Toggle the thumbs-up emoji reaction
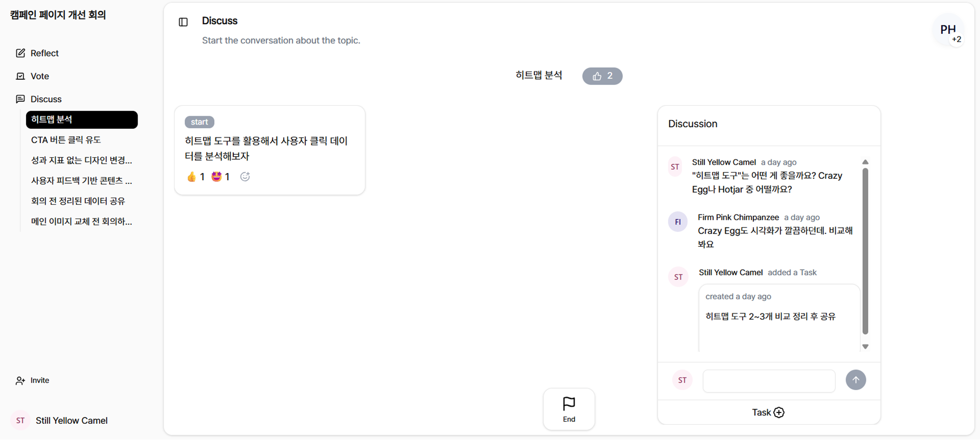980x440 pixels. [196, 177]
